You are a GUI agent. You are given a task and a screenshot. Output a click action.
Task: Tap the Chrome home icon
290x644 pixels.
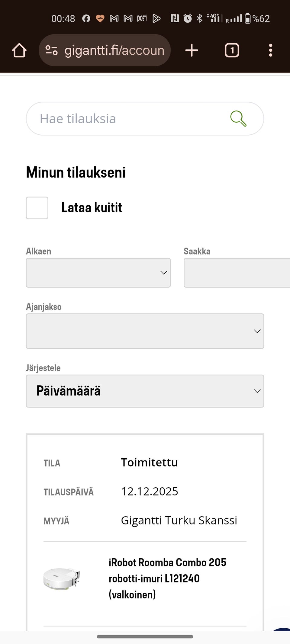pyautogui.click(x=19, y=50)
